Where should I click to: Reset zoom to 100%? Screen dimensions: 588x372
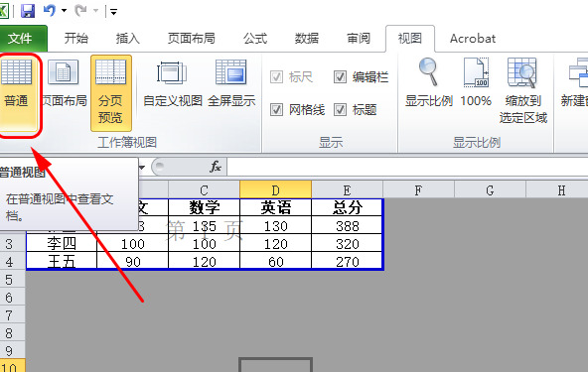tap(476, 83)
